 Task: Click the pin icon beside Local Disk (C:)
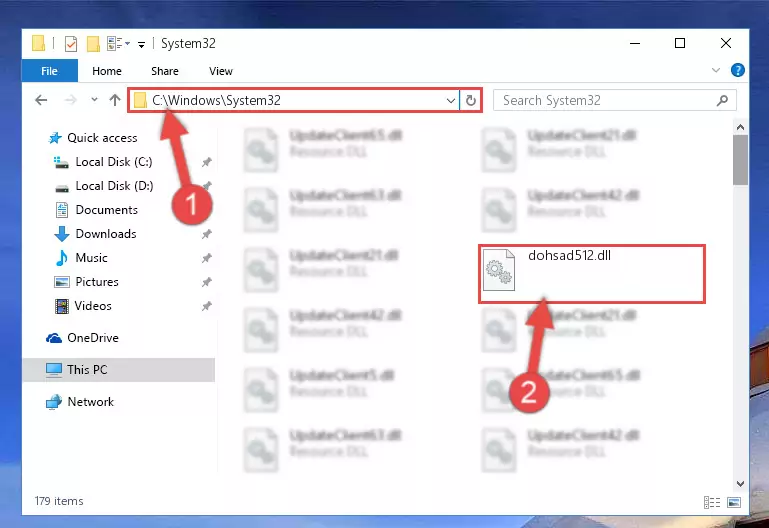(x=206, y=162)
